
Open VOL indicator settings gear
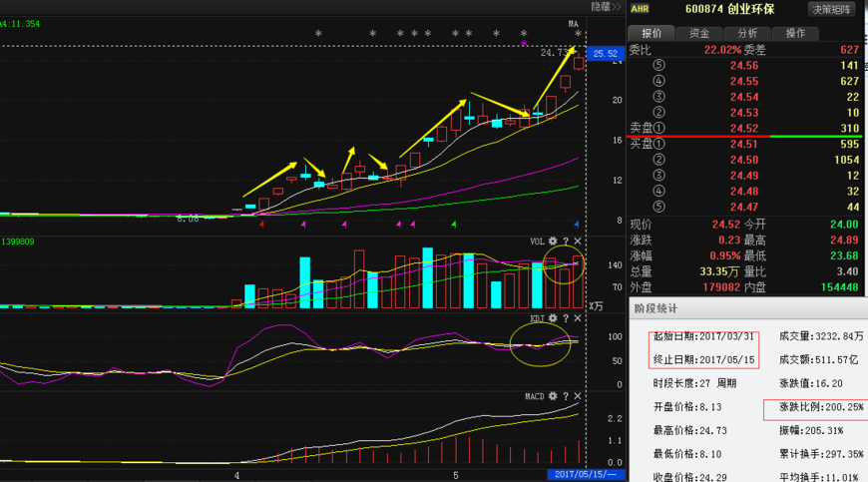click(x=553, y=241)
